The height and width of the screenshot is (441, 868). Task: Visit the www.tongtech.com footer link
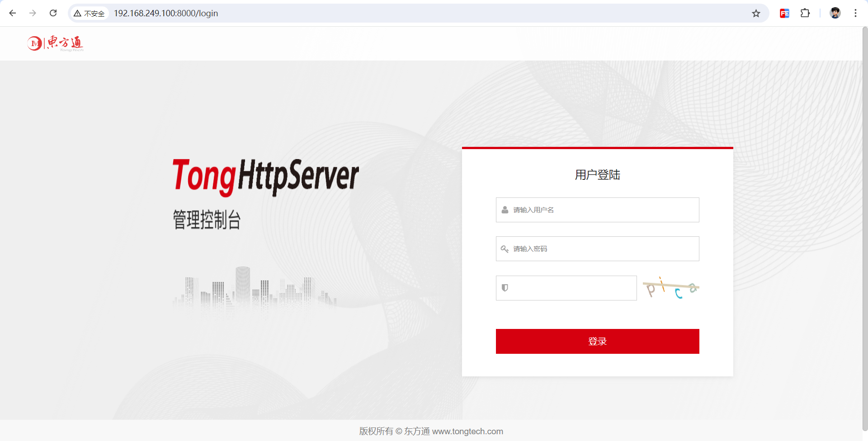467,431
